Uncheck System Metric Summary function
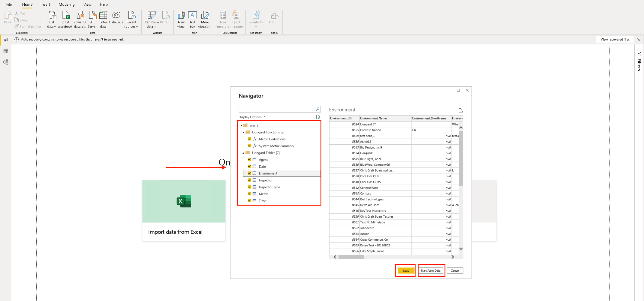644x301 pixels. coord(249,146)
